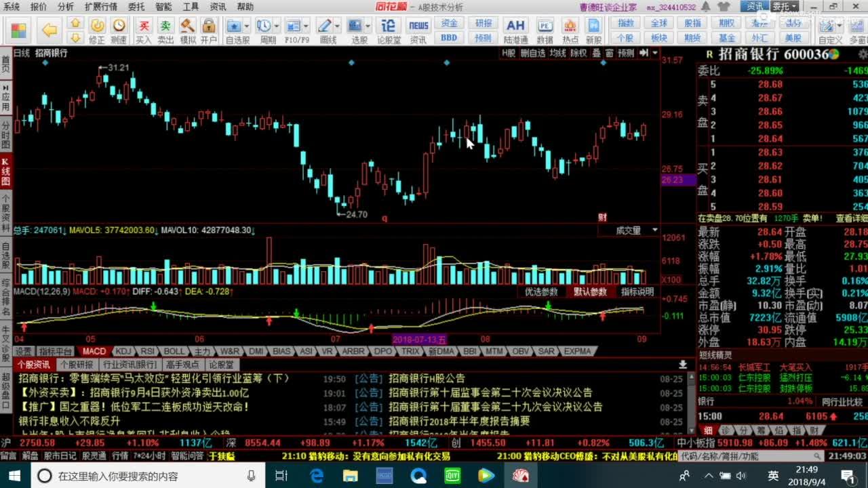
Task: Select the 优选参数 parameter option
Action: tap(541, 292)
